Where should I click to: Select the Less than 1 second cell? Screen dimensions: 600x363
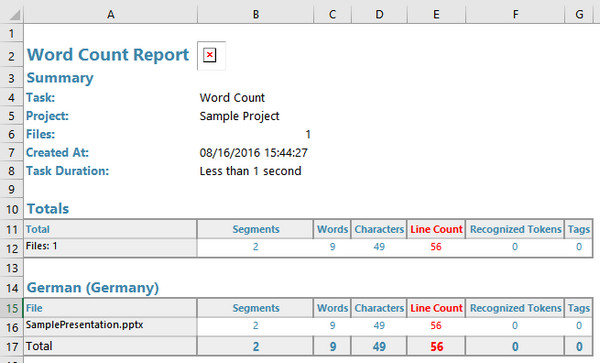(250, 171)
